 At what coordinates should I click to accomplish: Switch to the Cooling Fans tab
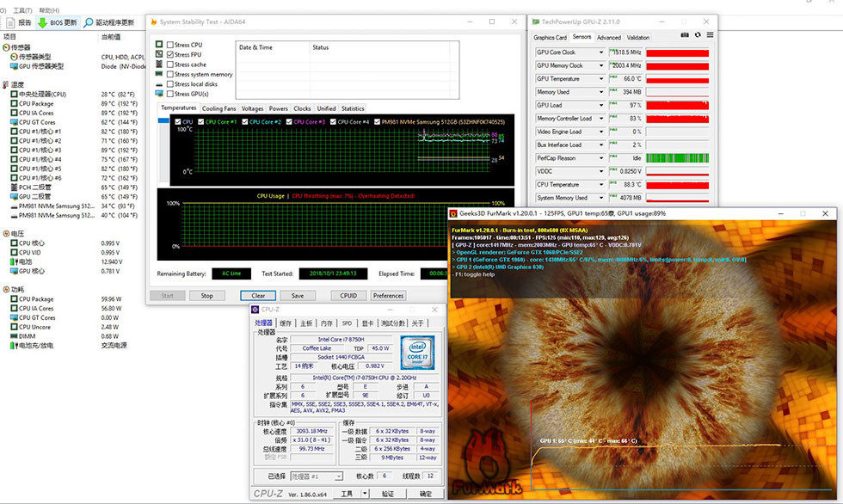pos(218,108)
